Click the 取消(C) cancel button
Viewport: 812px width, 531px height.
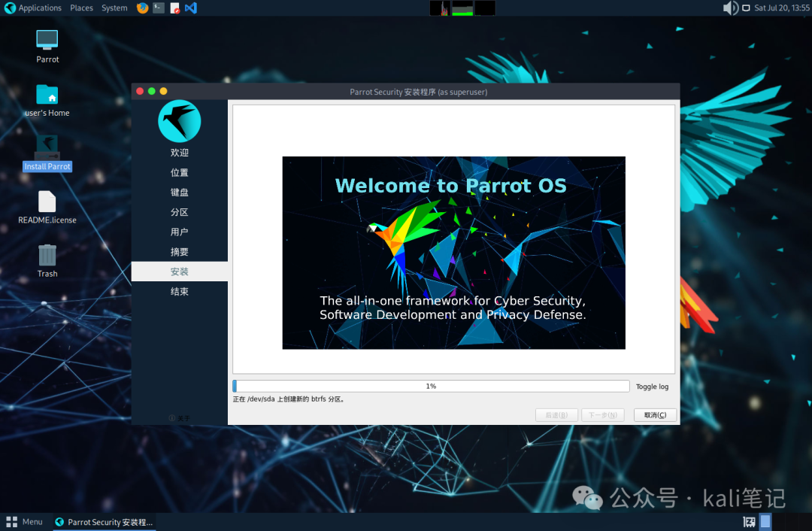coord(655,415)
